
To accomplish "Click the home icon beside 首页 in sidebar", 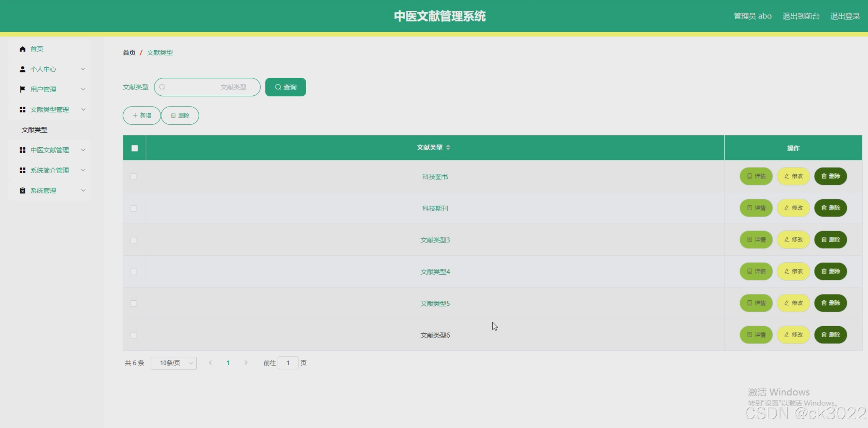I will (x=22, y=49).
